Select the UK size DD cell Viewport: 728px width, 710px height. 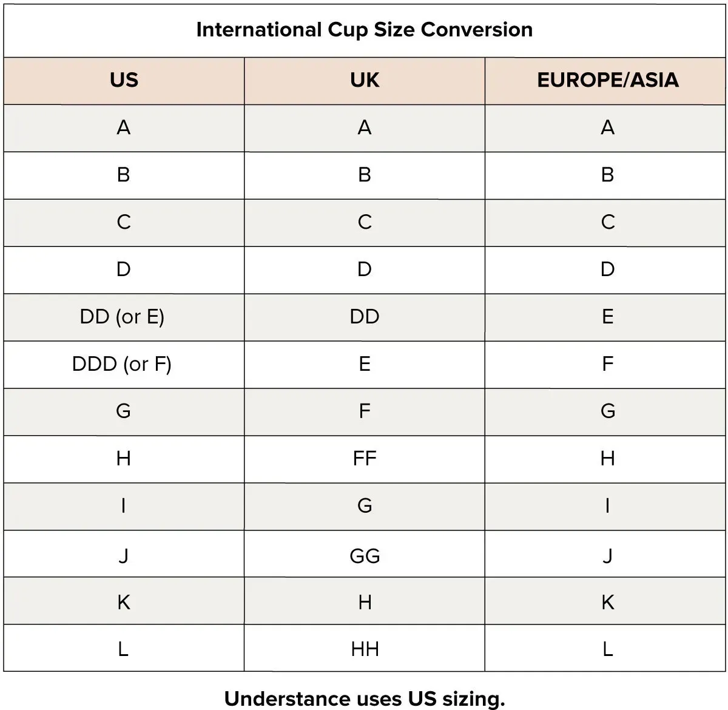365,317
